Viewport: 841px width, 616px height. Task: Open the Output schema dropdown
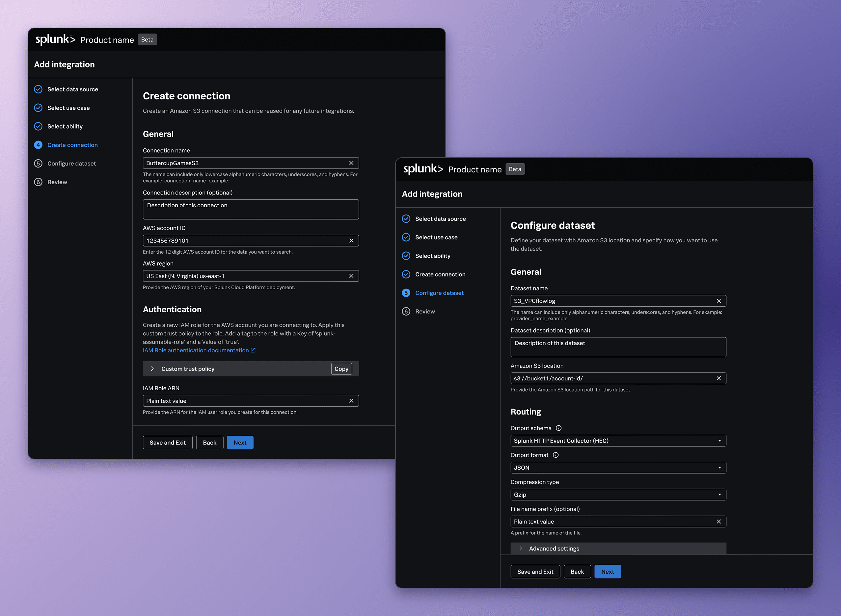(618, 441)
